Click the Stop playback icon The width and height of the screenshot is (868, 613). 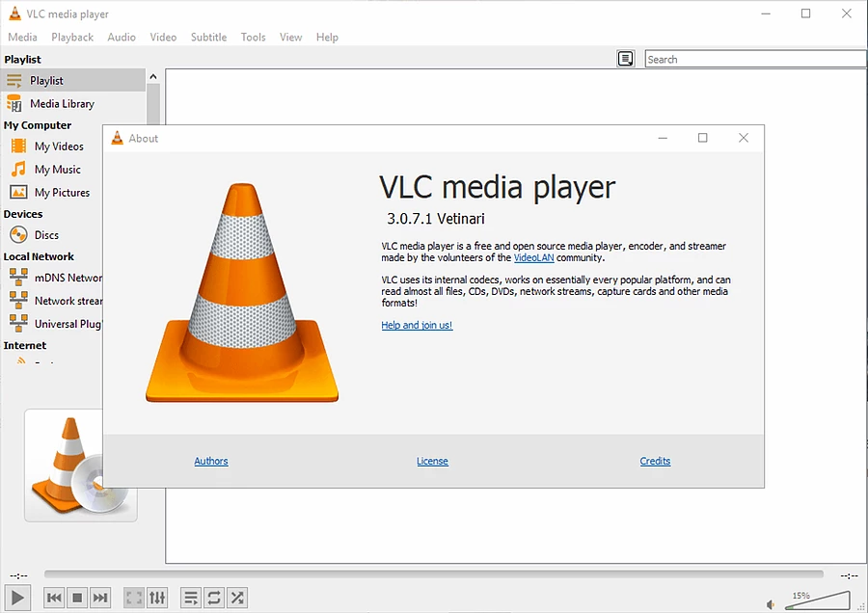coord(77,598)
